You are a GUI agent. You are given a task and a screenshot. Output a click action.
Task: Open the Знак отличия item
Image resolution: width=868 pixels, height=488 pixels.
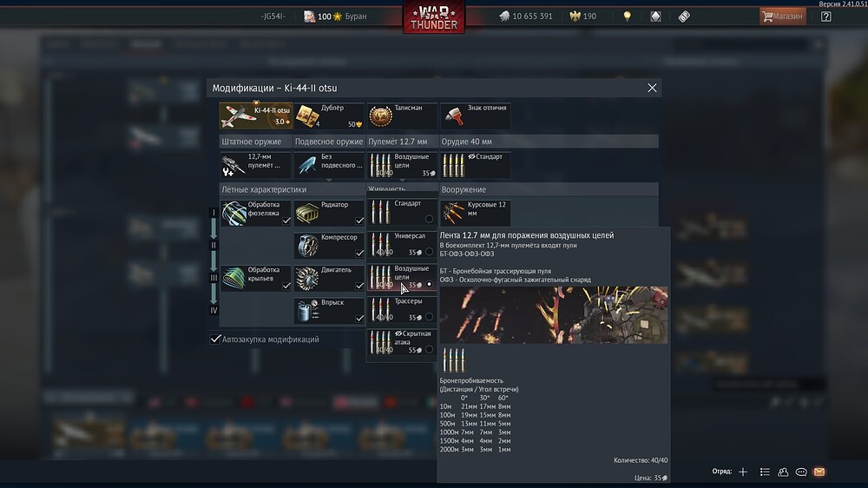(475, 115)
